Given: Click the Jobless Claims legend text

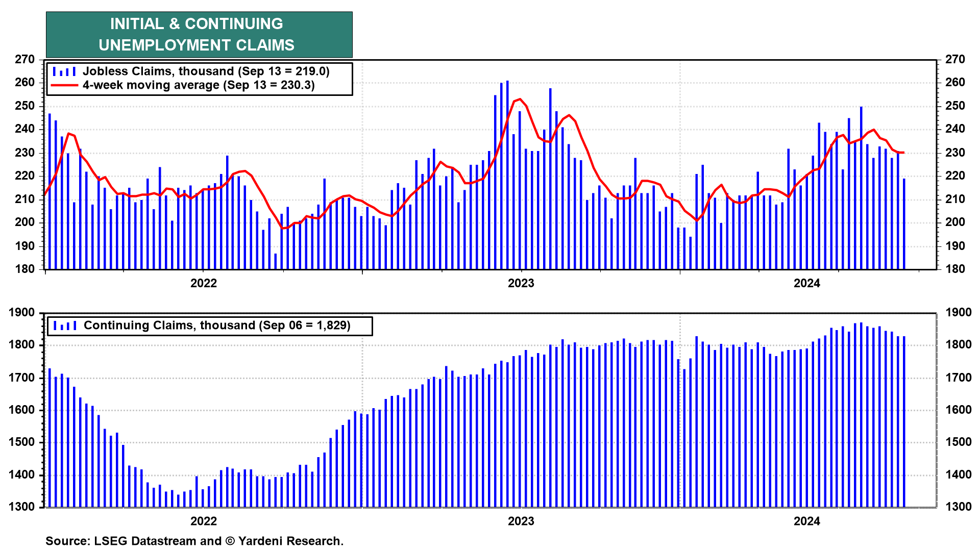Looking at the screenshot, I should (x=206, y=71).
